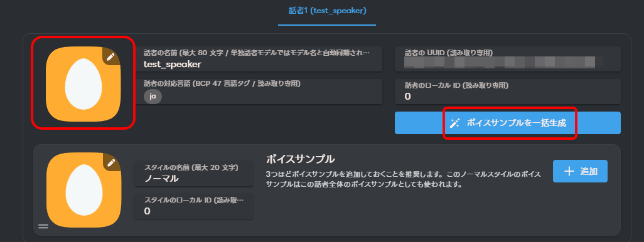
Task: Click the ja language tag chip
Action: click(x=153, y=97)
